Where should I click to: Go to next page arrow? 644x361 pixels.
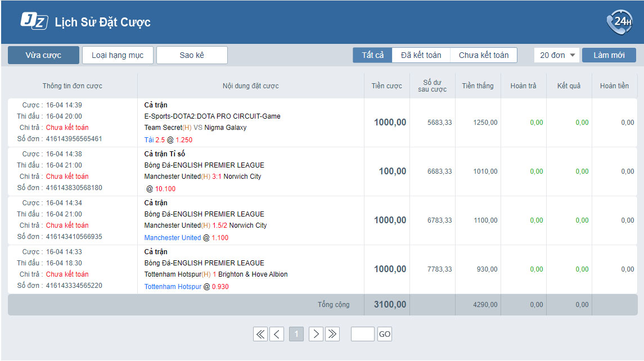tap(316, 334)
